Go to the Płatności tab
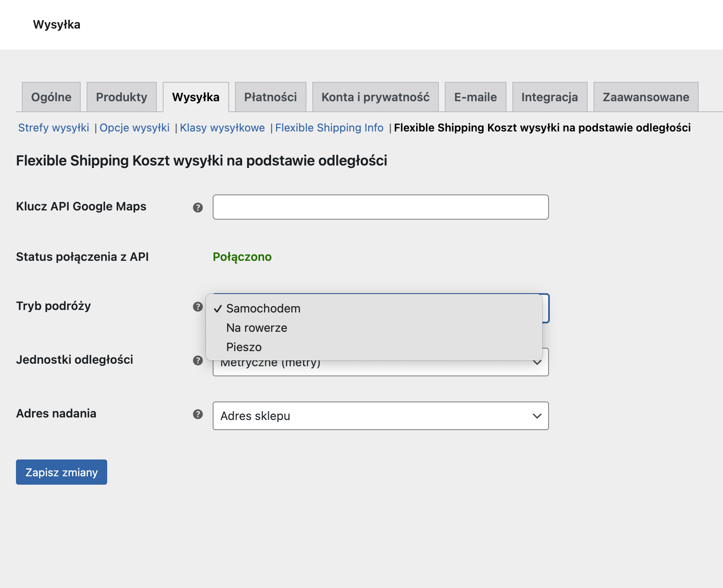 (x=270, y=97)
